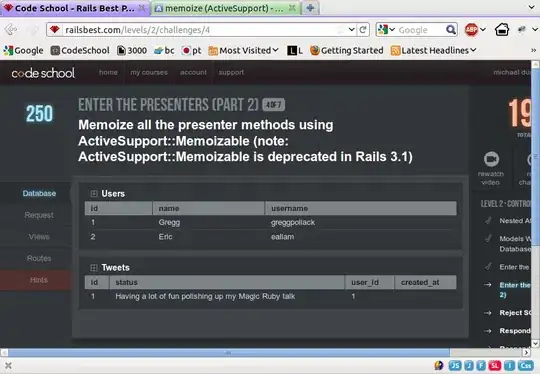Image resolution: width=540 pixels, height=374 pixels.
Task: Toggle the J (Java) status bar button
Action: (469, 365)
